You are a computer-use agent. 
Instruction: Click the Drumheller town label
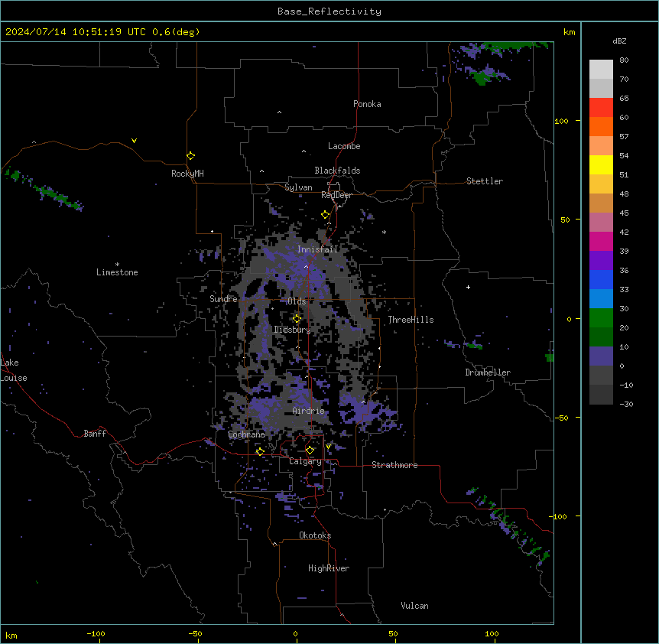(x=488, y=372)
